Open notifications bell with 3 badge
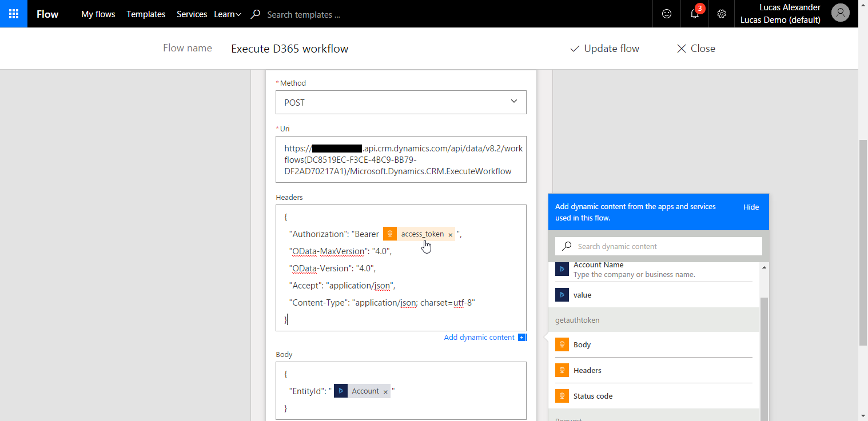Viewport: 868px width, 421px height. click(695, 14)
